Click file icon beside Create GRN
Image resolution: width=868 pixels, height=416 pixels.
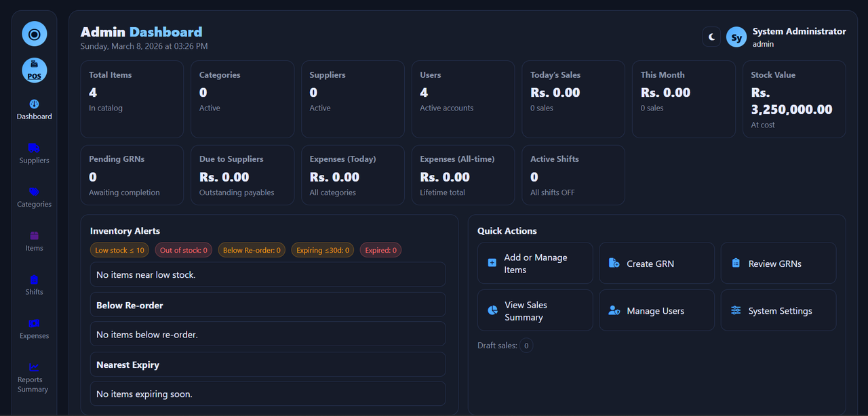click(614, 263)
